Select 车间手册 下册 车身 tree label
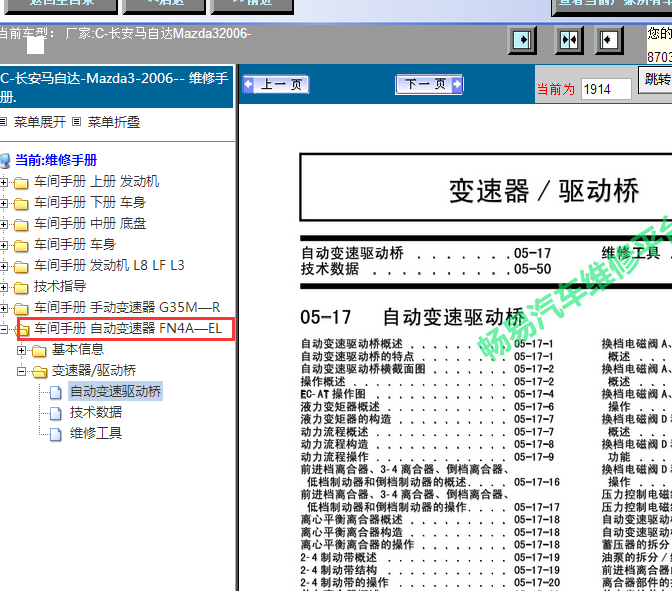This screenshot has width=672, height=591. pyautogui.click(x=90, y=202)
